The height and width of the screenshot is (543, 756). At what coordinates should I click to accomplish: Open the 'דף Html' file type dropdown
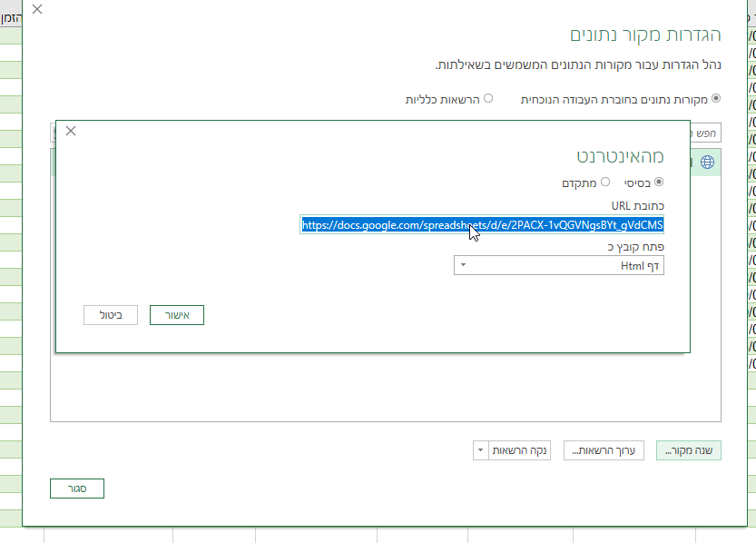click(x=558, y=265)
